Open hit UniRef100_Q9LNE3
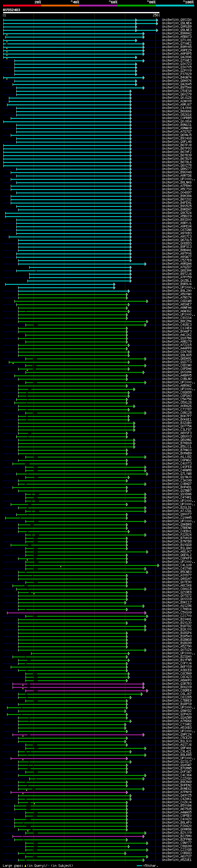The width and height of the screenshot is (197, 868). [x=177, y=30]
